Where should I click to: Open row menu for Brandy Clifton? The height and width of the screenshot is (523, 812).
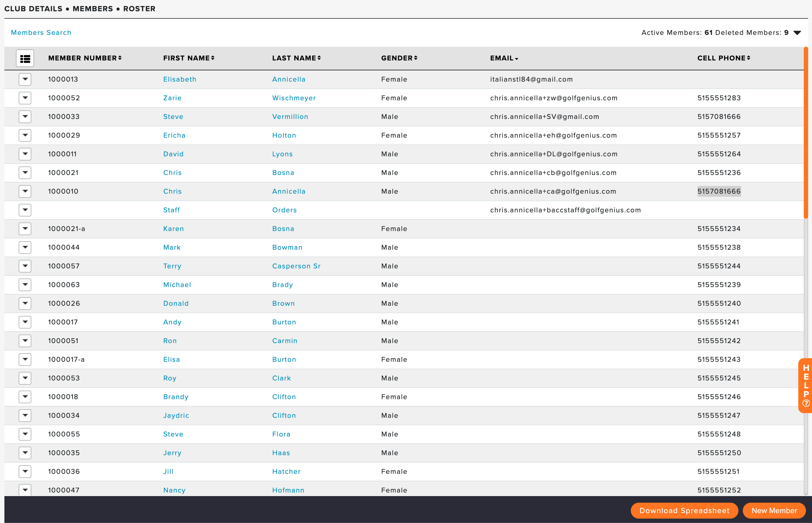(25, 397)
